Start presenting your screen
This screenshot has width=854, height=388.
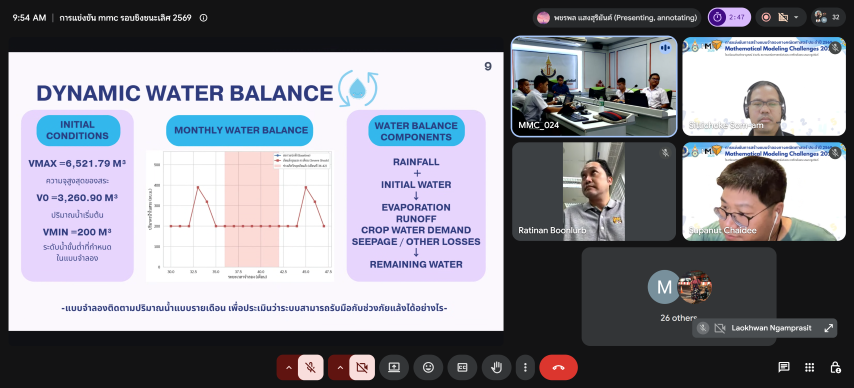point(394,367)
